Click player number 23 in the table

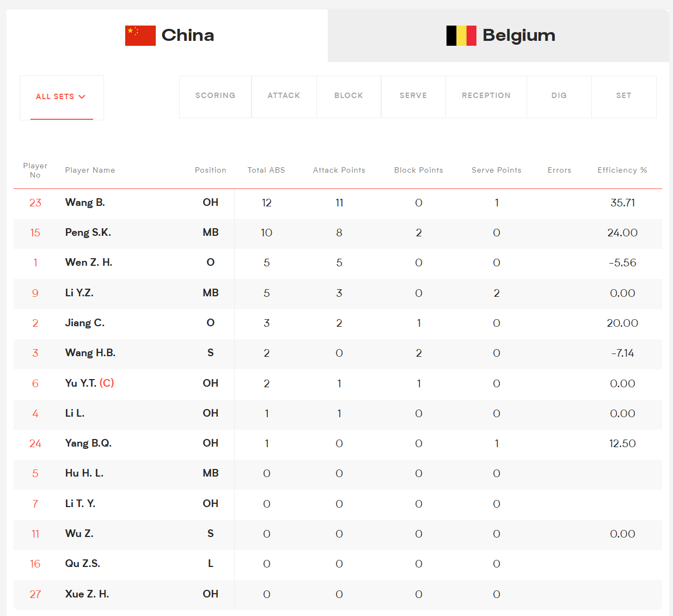[35, 203]
